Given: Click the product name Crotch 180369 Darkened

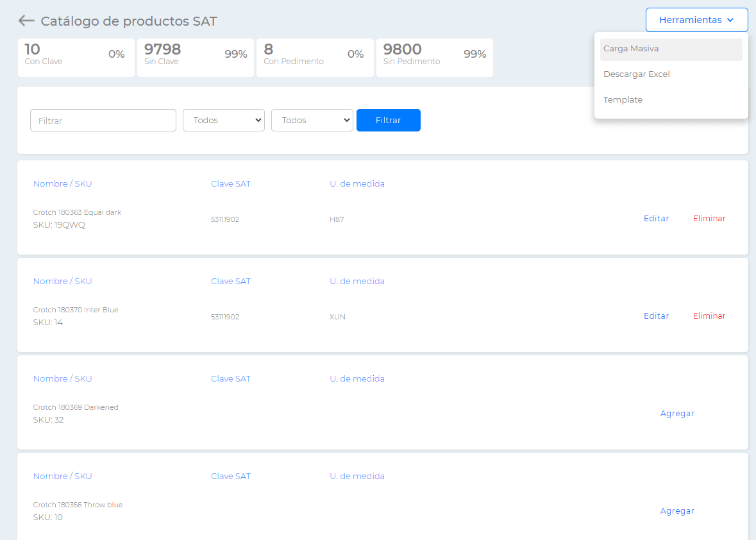Looking at the screenshot, I should (76, 407).
